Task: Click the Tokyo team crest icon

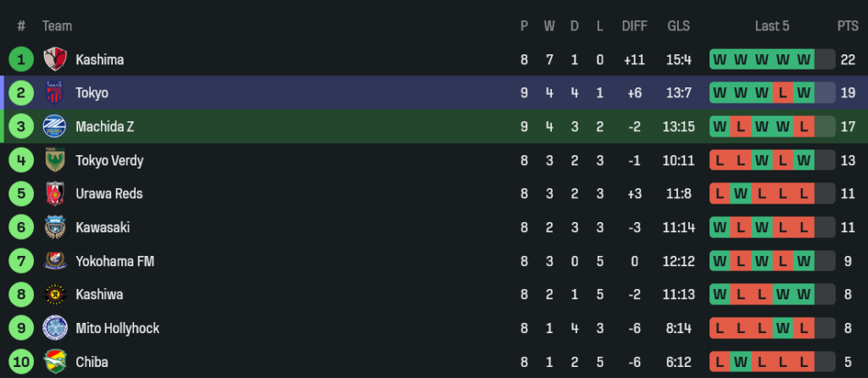Action: [55, 93]
